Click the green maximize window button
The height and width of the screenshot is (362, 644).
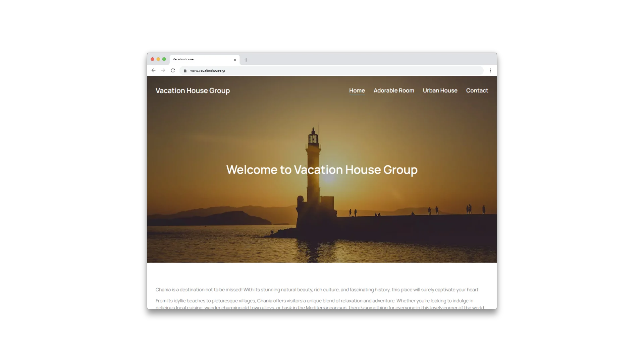point(164,59)
